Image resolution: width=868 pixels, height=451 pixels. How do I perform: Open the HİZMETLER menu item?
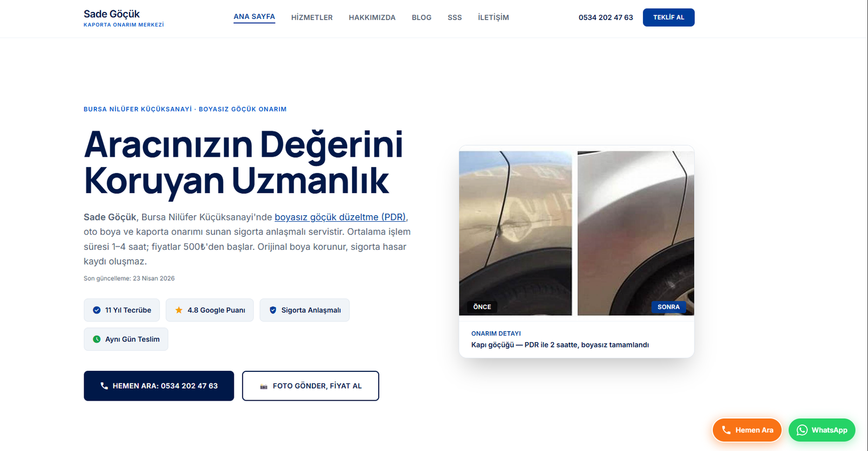(312, 17)
